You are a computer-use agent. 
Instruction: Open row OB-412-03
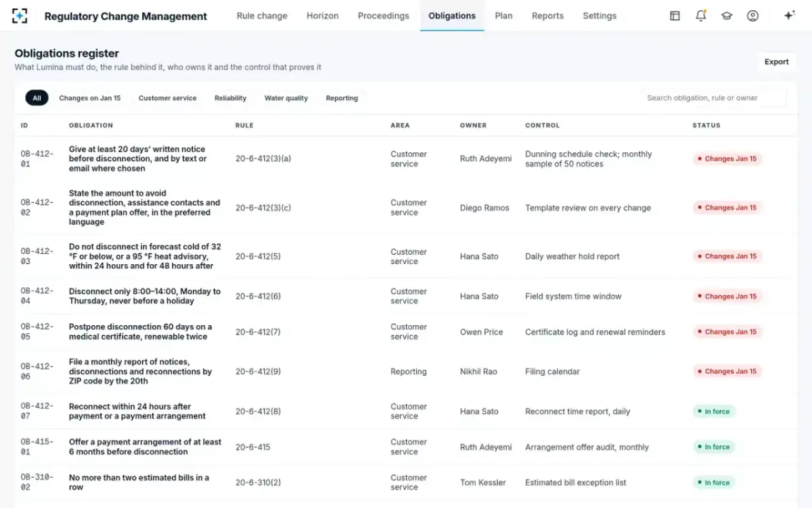(406, 257)
